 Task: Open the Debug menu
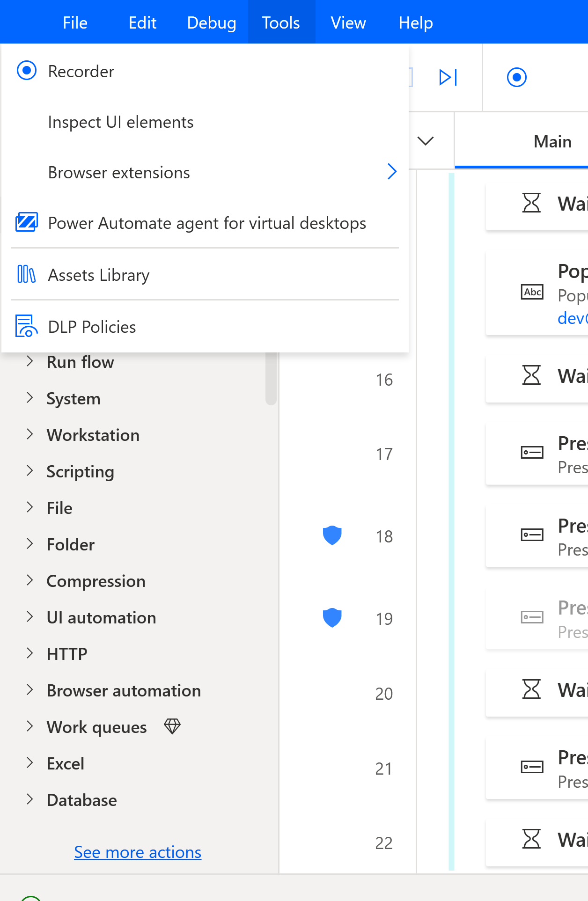(x=212, y=22)
